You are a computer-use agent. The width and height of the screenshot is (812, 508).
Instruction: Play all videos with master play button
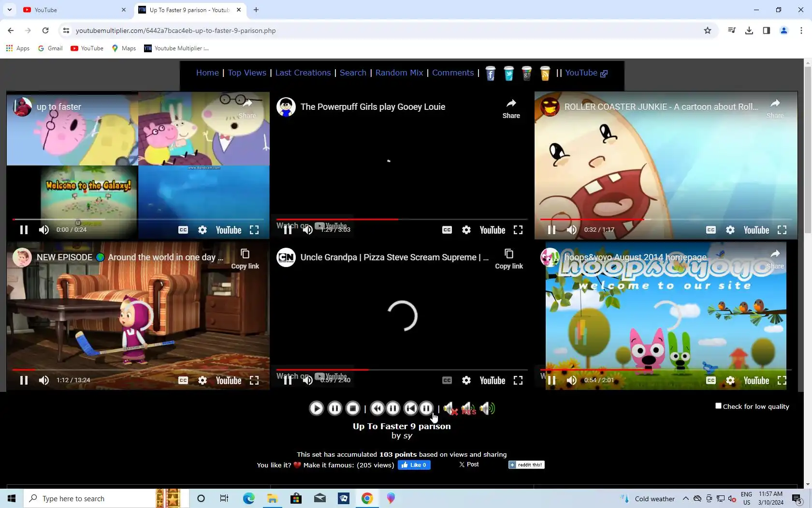tap(316, 408)
